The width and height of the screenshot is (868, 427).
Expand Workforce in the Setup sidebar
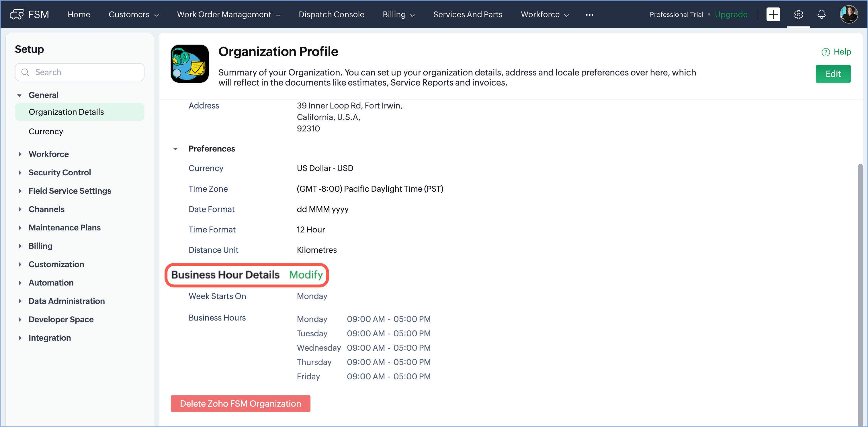[x=20, y=154]
